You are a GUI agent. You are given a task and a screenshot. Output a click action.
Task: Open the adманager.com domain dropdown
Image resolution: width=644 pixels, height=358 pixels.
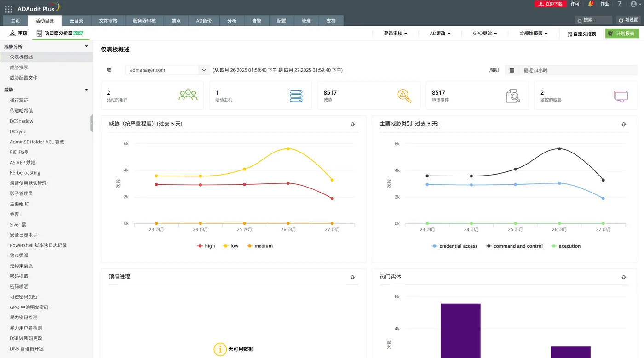(x=167, y=70)
